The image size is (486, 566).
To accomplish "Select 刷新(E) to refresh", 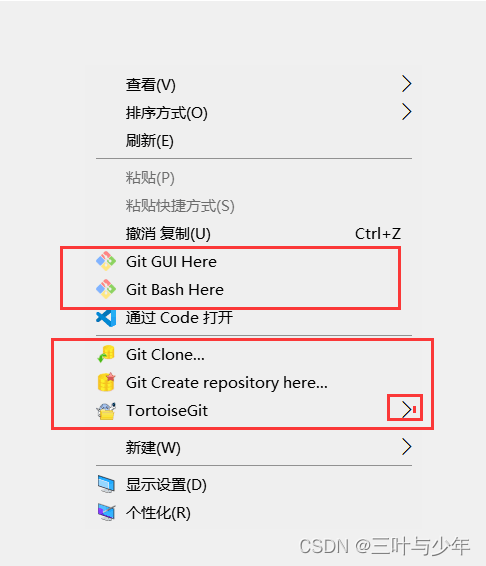I will point(253,141).
